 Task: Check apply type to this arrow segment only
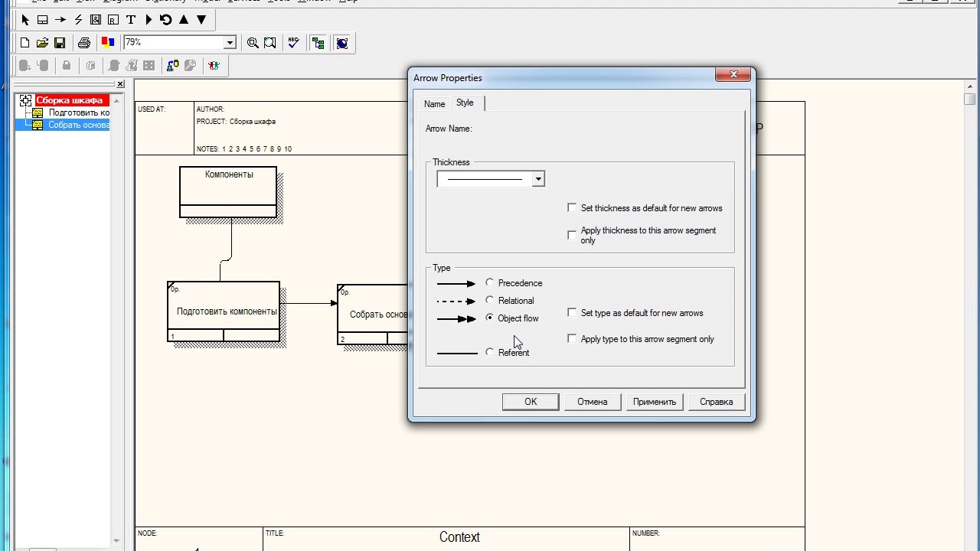[x=572, y=338]
